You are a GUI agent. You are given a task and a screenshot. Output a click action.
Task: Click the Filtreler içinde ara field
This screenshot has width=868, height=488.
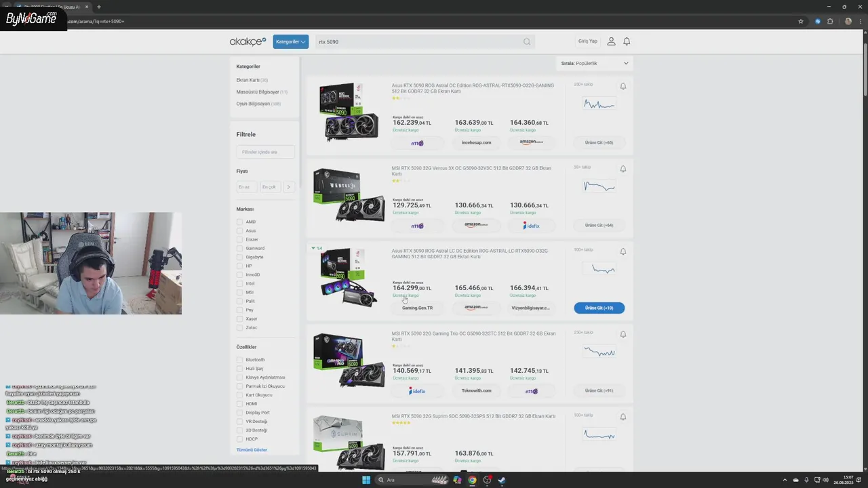265,152
